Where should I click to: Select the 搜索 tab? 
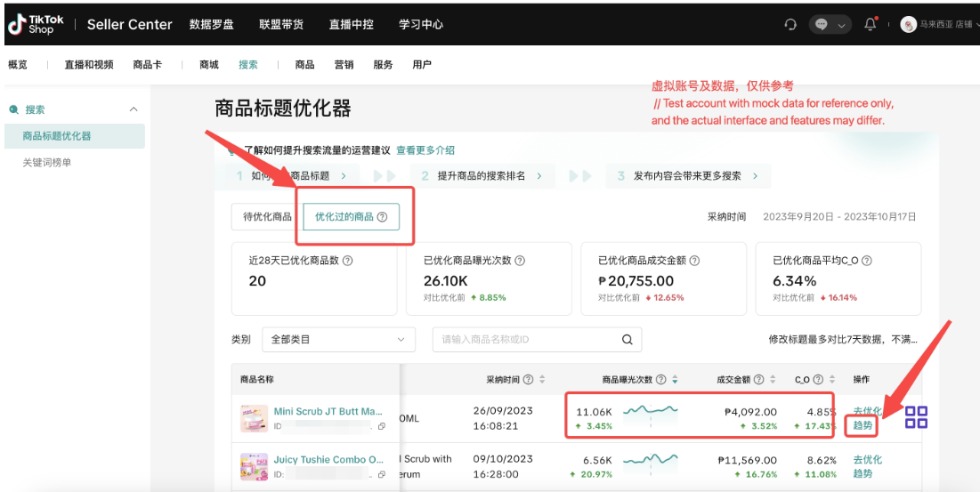[248, 64]
